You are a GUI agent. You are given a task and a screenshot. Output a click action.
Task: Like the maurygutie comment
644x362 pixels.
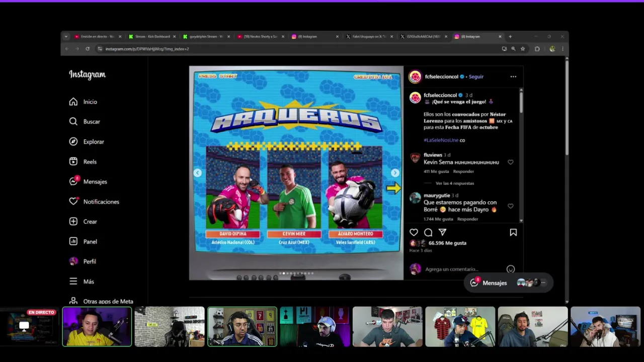tap(511, 206)
